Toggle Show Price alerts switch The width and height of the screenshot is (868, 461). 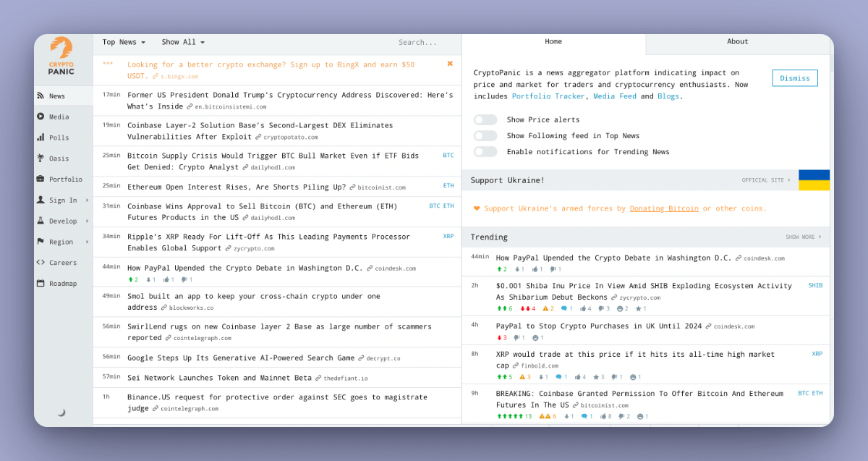click(485, 119)
